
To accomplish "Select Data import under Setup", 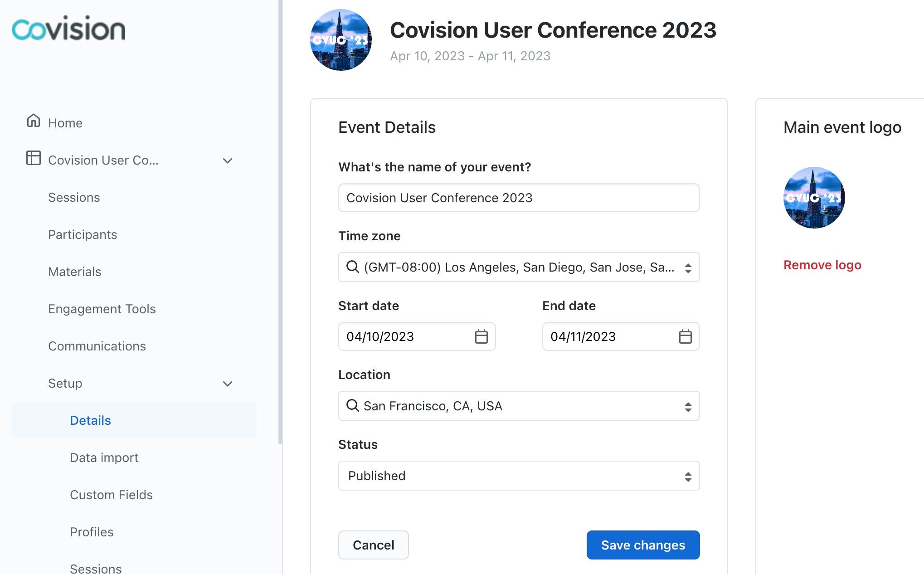I will pyautogui.click(x=104, y=457).
